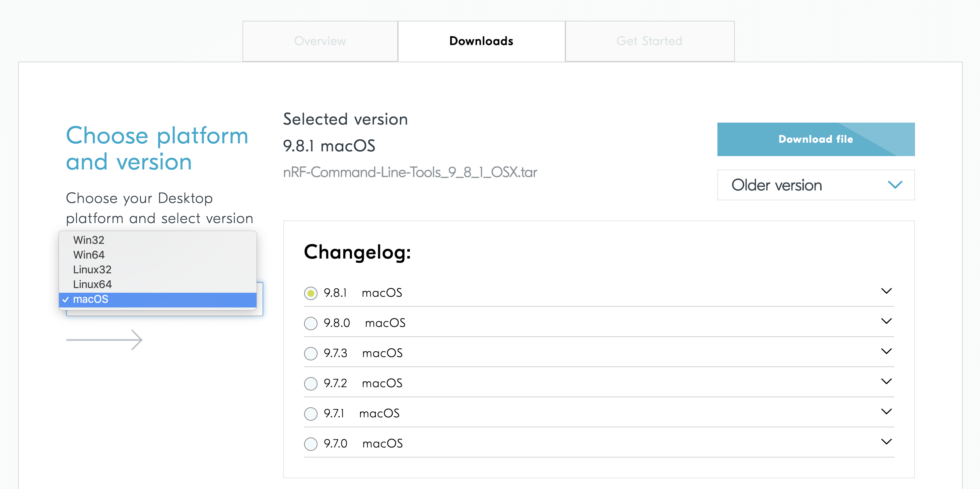Click the right arrow icon below platform selector

point(104,339)
